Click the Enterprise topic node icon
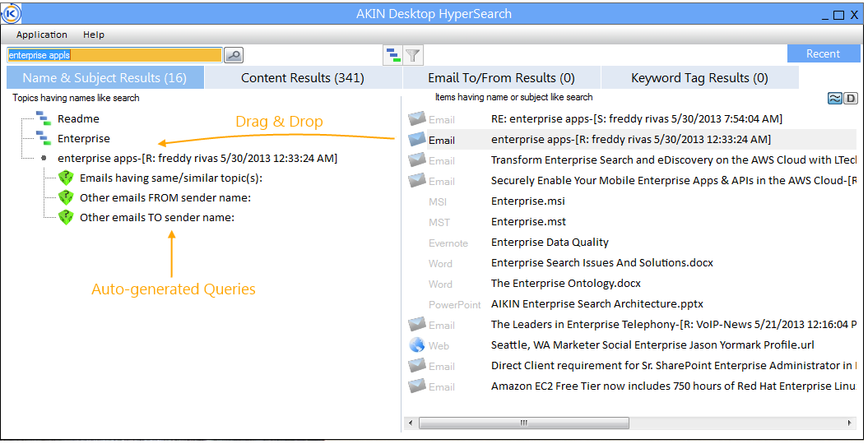Viewport: 868px width, 444px height. point(43,137)
